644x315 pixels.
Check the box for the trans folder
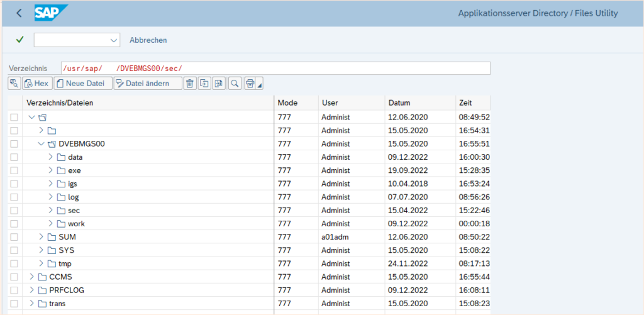[14, 304]
